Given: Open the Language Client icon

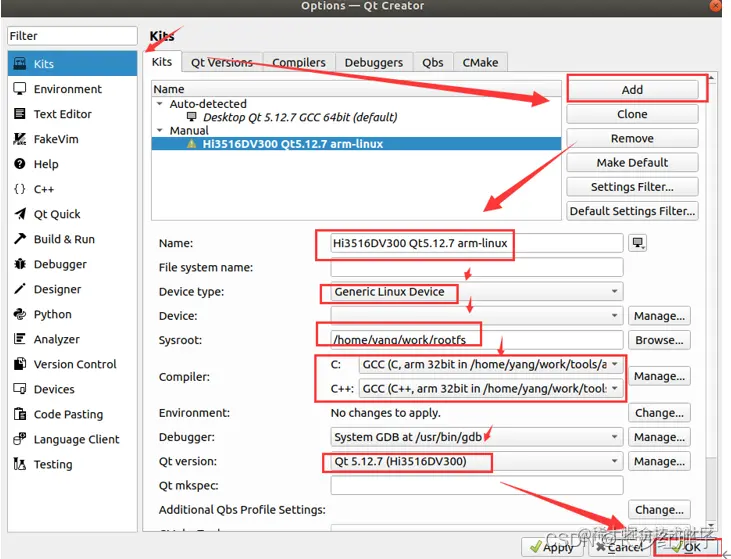Looking at the screenshot, I should 20,439.
